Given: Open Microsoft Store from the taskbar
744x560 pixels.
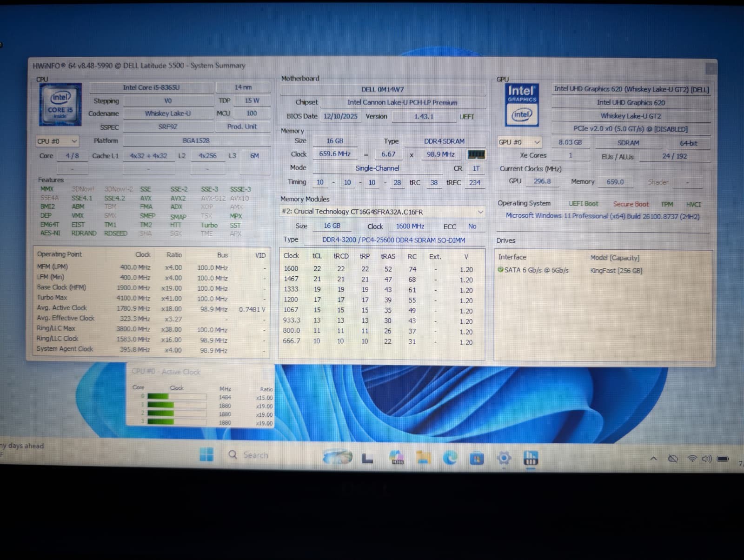Looking at the screenshot, I should point(476,459).
